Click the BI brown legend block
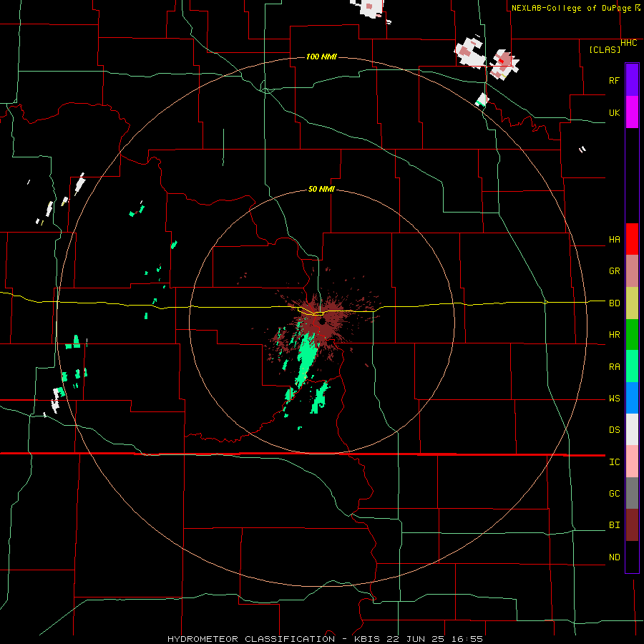This screenshot has width=644, height=644. pos(632,525)
